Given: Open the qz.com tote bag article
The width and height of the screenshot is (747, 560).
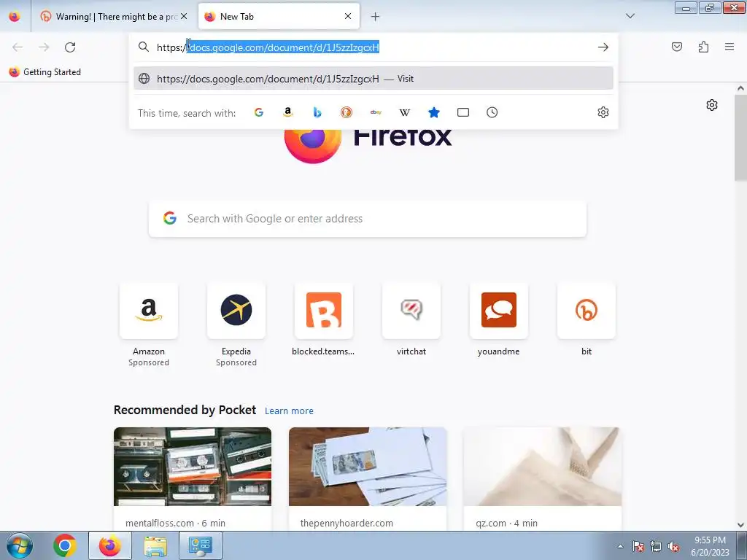Looking at the screenshot, I should 543,478.
